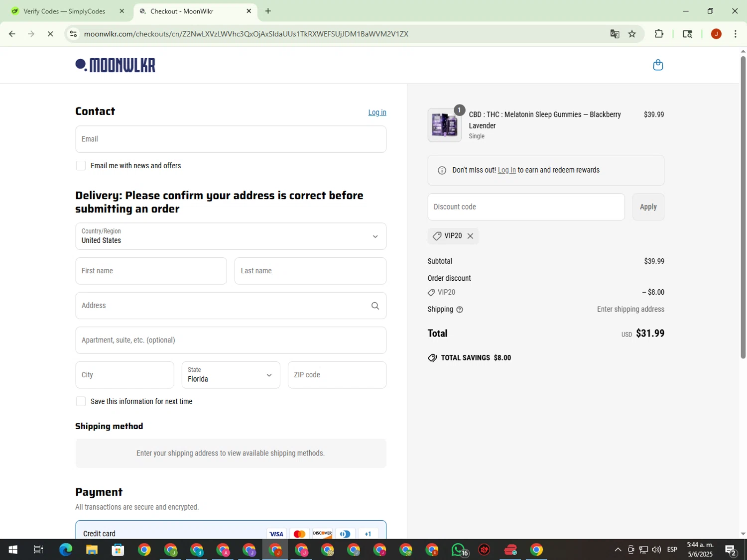Screen dimensions: 747x560
Task: Show additional card types +1 badge
Action: pos(368,534)
